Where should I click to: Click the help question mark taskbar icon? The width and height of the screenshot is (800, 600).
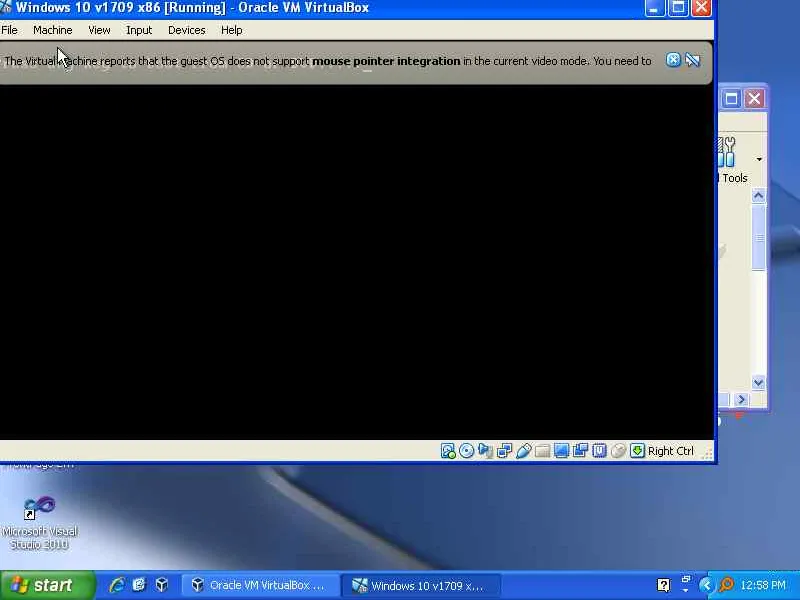click(663, 585)
